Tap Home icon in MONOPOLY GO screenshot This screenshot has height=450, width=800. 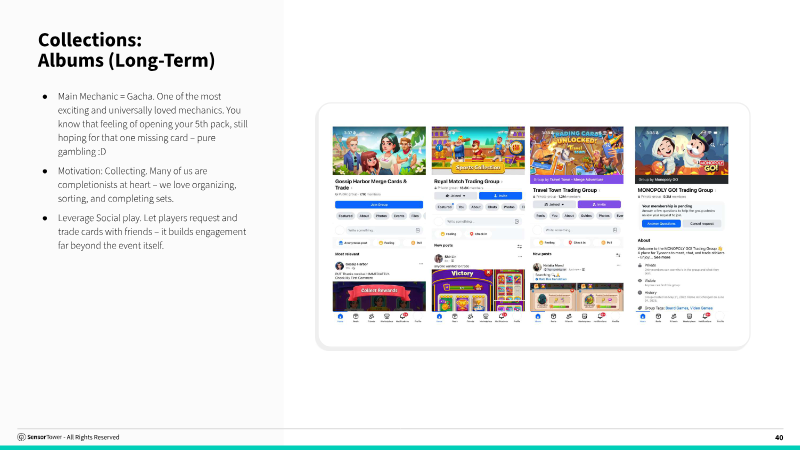point(643,318)
